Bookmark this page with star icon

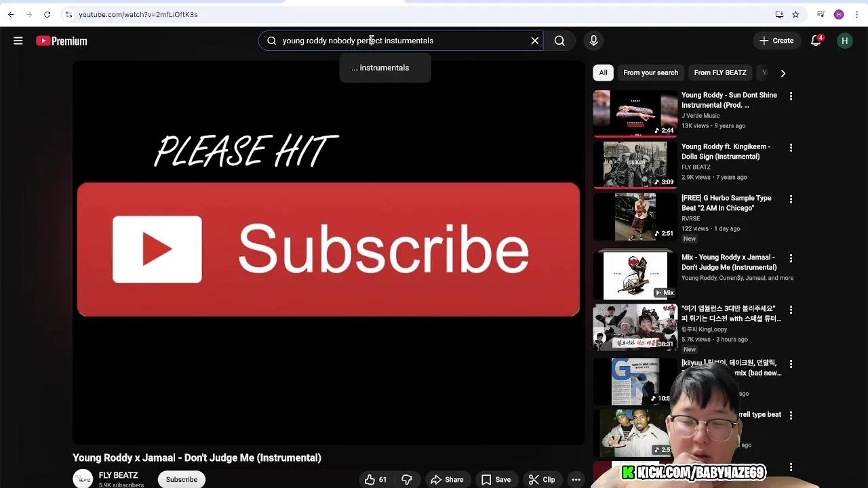pos(795,14)
